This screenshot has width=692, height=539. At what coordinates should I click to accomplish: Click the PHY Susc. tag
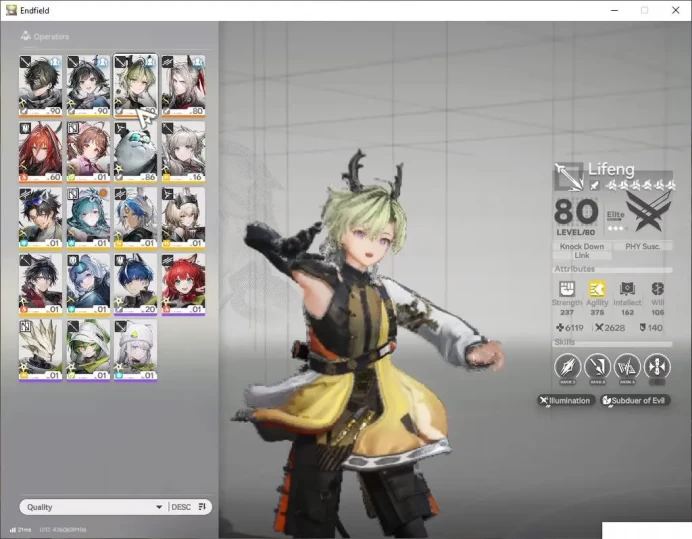(642, 246)
